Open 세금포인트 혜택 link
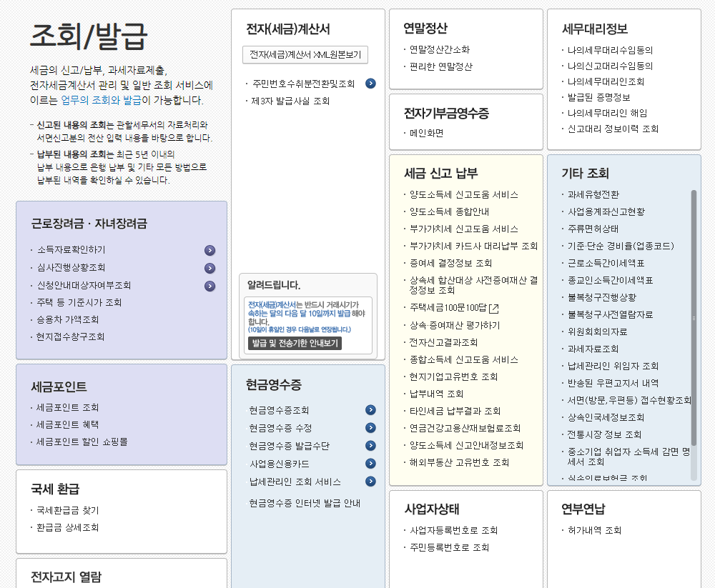The height and width of the screenshot is (588, 715). [x=67, y=425]
